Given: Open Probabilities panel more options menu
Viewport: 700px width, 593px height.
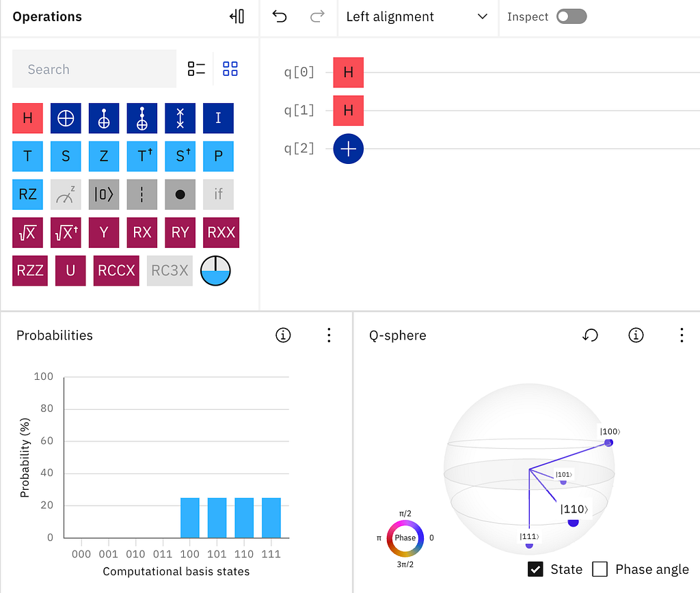Looking at the screenshot, I should [329, 335].
